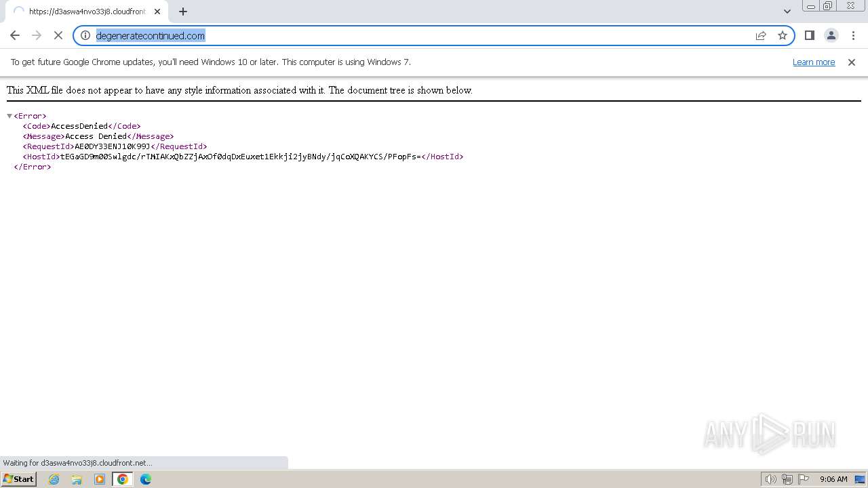
Task: Open the Chrome three-dot menu
Action: [852, 35]
